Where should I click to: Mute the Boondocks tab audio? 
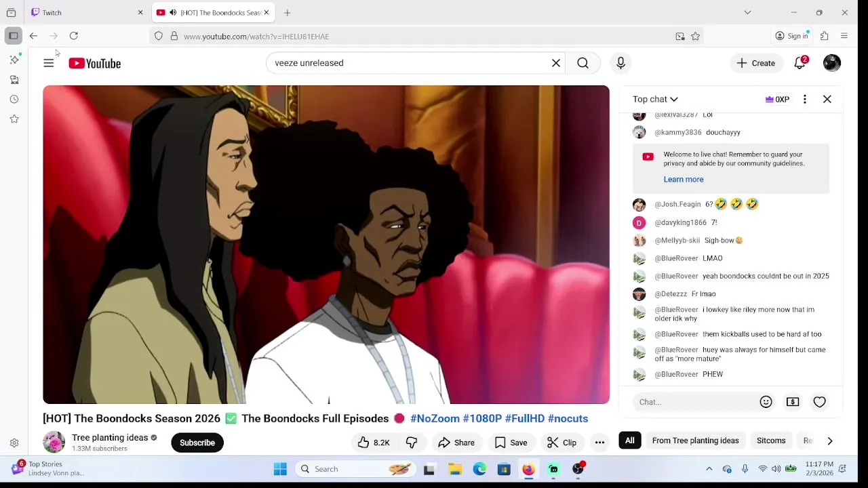pos(173,12)
